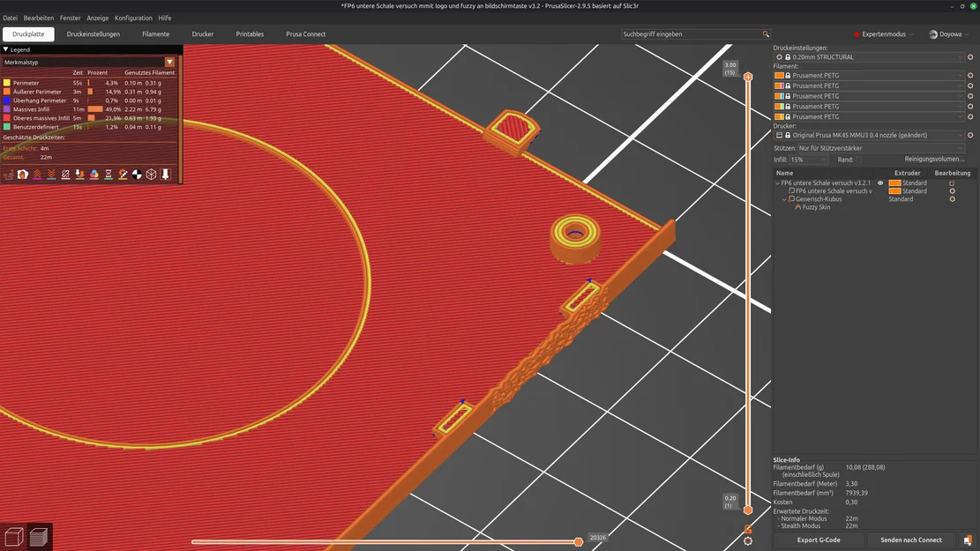This screenshot has width=980, height=551.
Task: Toggle seams chain icon in legend
Action: pos(65,175)
